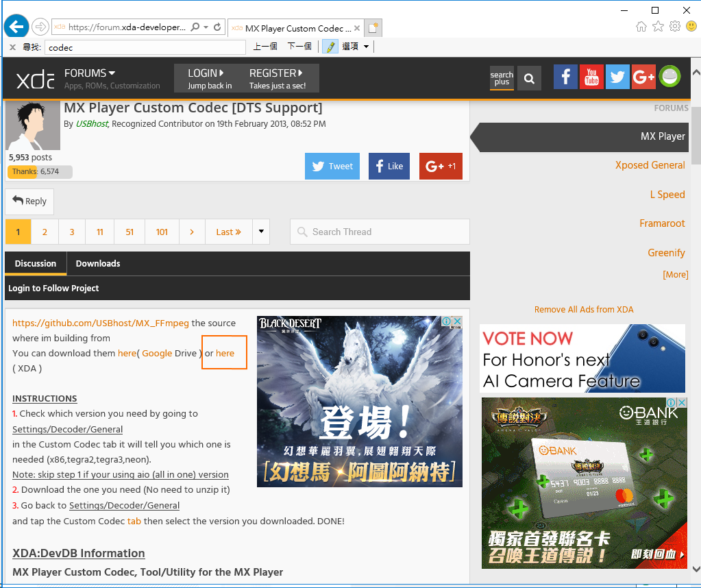The height and width of the screenshot is (588, 701).
Task: Open the XDA download 'here' link
Action: coord(225,353)
